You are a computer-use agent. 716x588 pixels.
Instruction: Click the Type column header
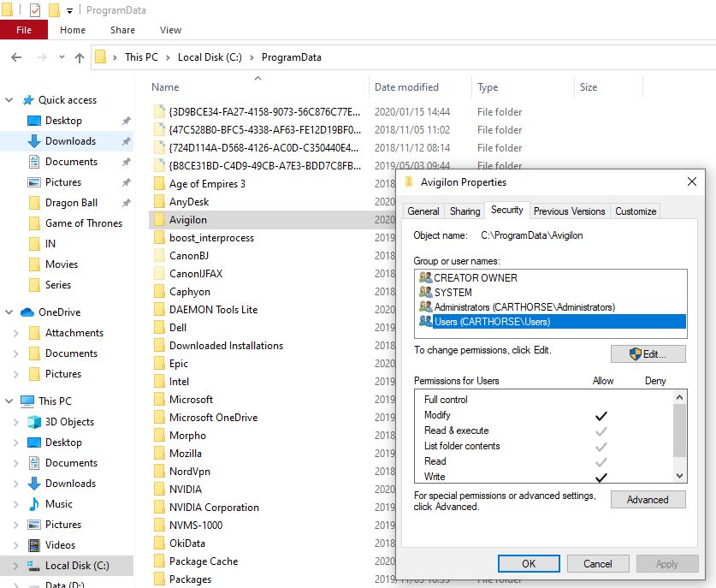[x=523, y=87]
